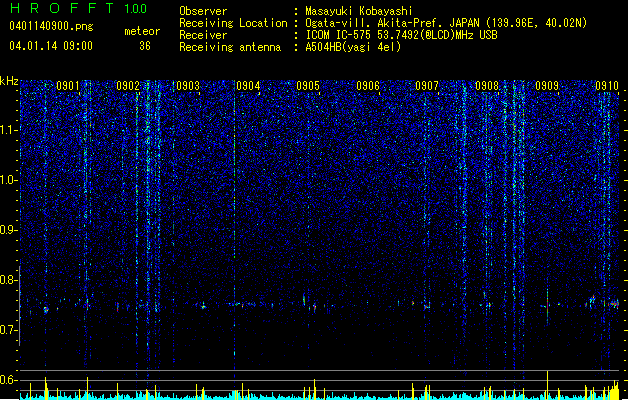Viewport: 629px width, 400px height.
Task: Click the 0905 time marker
Action: coord(308,86)
